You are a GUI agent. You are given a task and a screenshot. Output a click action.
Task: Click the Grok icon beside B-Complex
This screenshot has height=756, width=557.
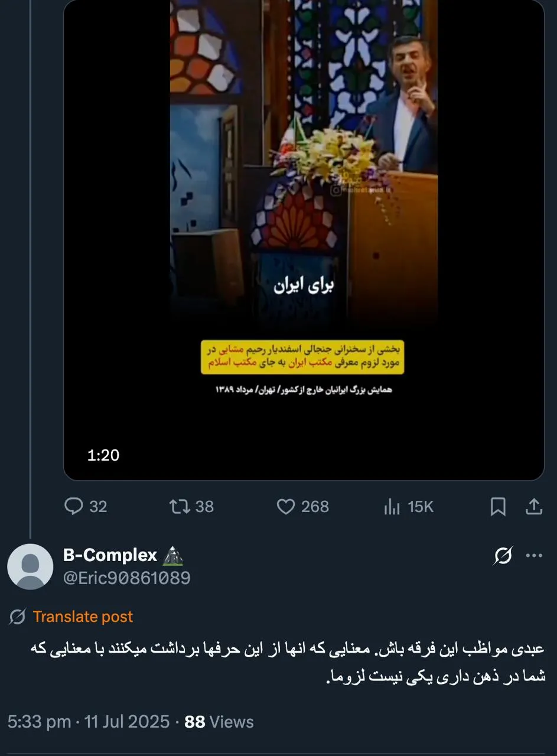(503, 555)
